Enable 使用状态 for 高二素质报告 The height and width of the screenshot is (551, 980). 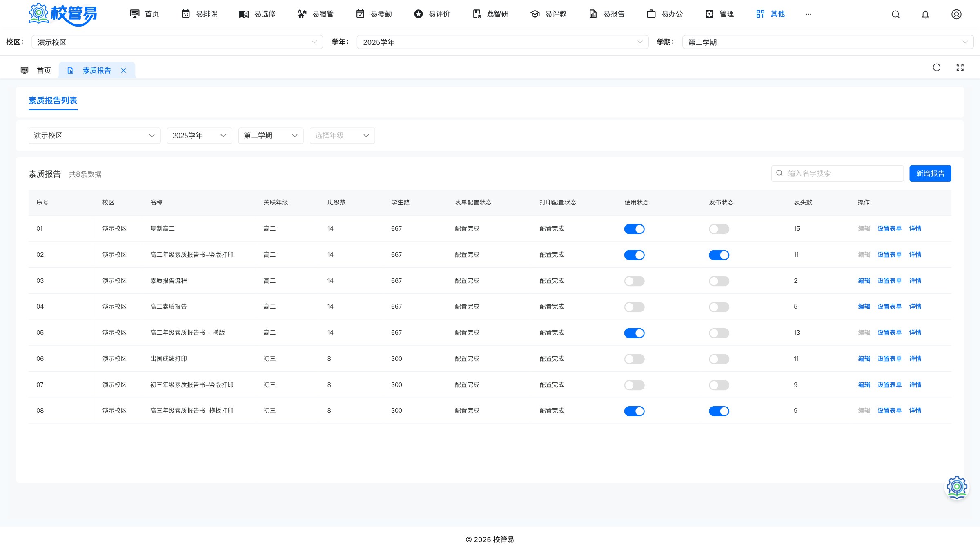(x=634, y=307)
